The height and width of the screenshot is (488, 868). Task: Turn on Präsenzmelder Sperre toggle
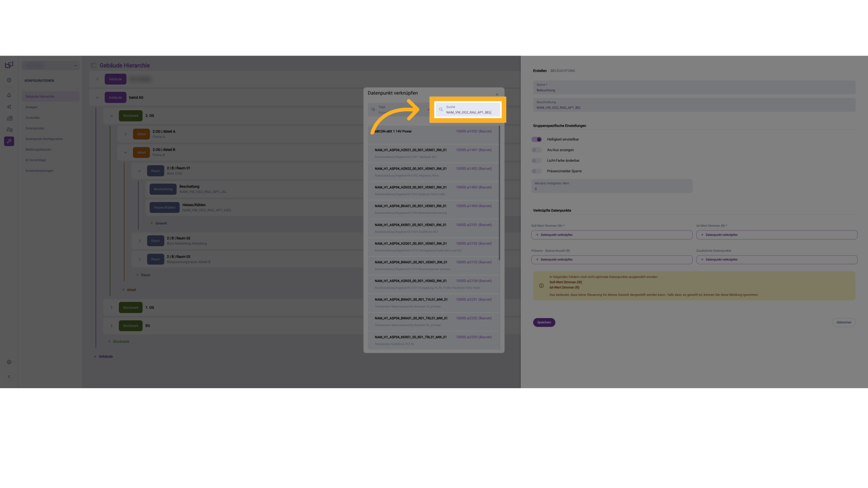(x=537, y=171)
